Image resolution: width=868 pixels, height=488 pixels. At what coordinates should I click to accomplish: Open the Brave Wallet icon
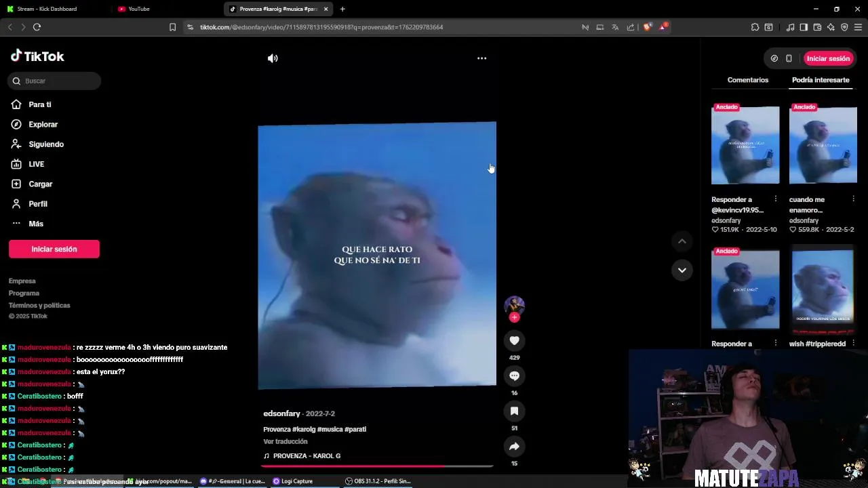click(x=817, y=27)
